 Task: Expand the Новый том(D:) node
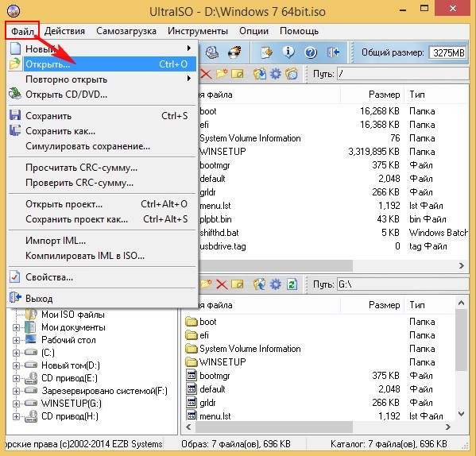[x=16, y=365]
